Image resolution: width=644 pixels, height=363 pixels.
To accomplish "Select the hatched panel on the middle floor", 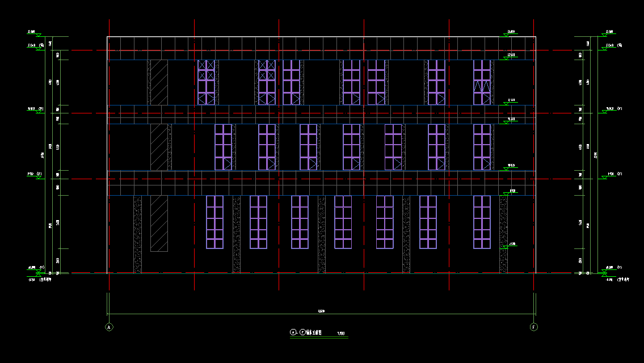I will 159,147.
